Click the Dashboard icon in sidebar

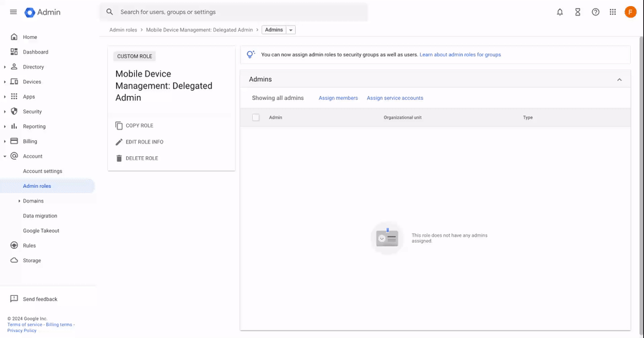[x=14, y=52]
